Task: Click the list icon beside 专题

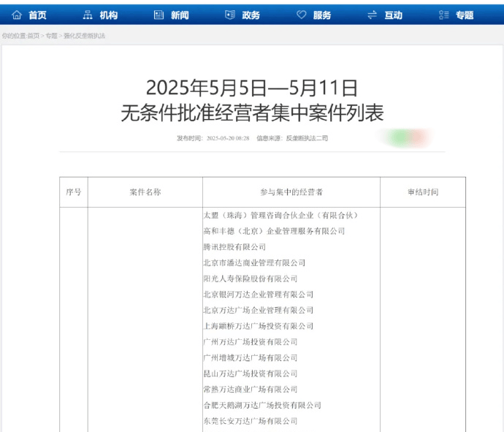Action: (443, 15)
